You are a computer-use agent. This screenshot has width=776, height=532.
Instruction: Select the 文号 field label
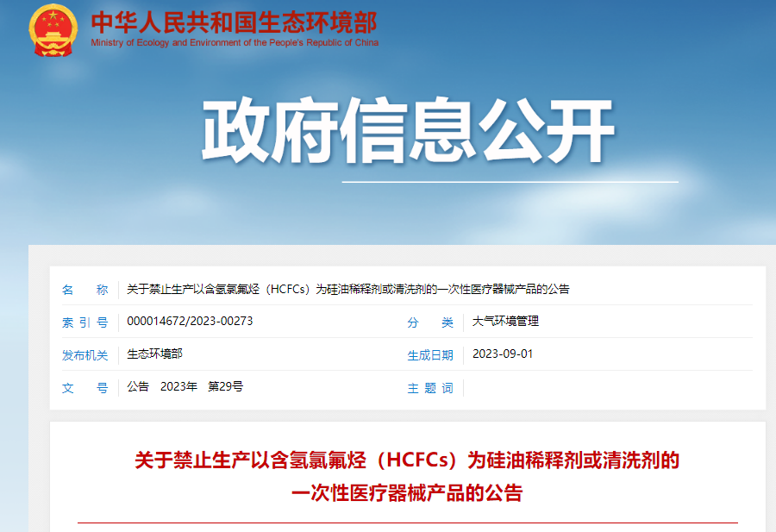(84, 388)
